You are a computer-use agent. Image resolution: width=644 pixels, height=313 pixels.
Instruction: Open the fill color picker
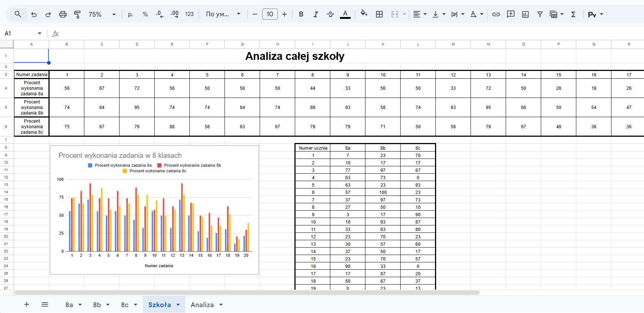[x=364, y=14]
